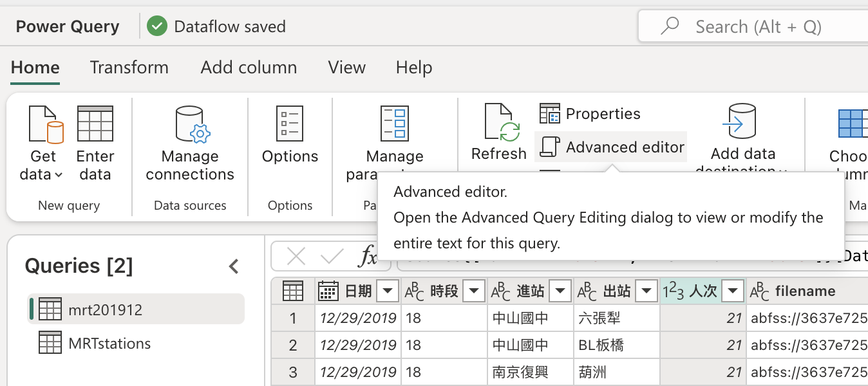Click in the Search (Alt + Q) box
The width and height of the screenshot is (868, 386).
[753, 26]
